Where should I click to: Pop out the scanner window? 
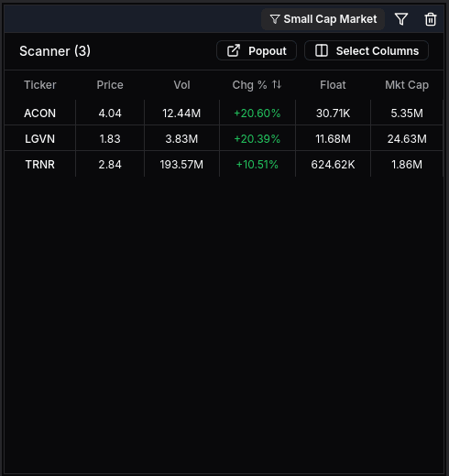tap(257, 50)
